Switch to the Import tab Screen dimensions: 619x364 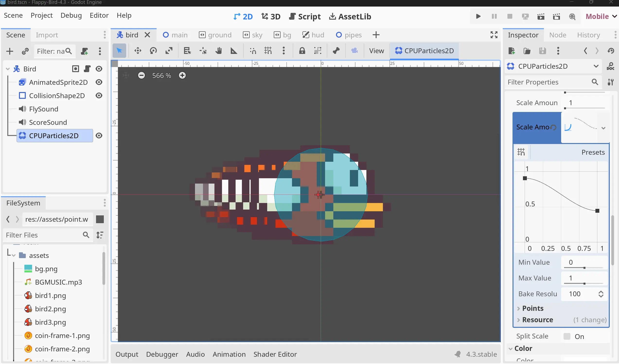(x=47, y=35)
